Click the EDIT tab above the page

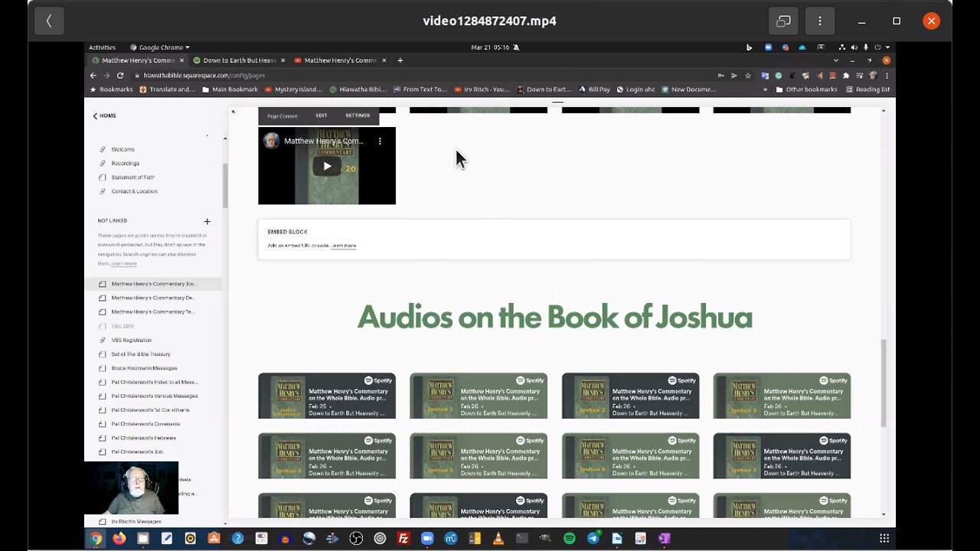[x=322, y=116]
